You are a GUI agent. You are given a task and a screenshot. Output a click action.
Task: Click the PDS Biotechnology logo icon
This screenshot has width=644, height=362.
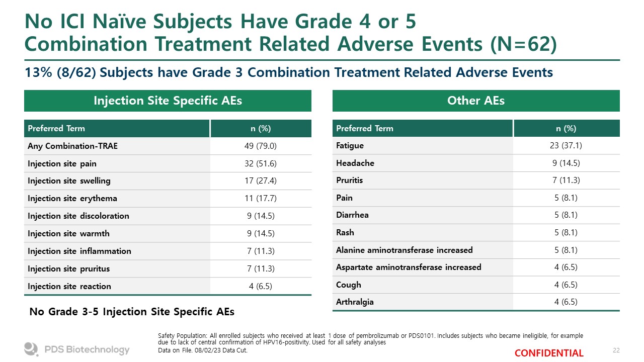click(x=31, y=349)
